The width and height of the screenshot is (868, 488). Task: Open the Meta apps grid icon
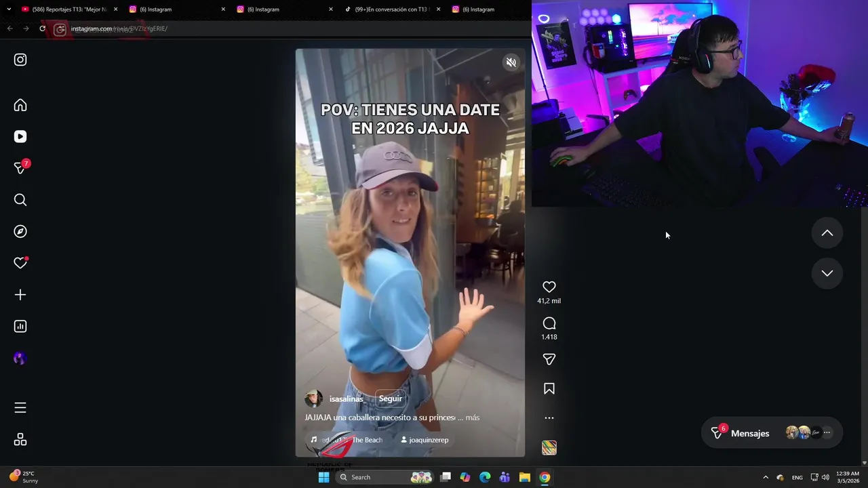coord(20,440)
